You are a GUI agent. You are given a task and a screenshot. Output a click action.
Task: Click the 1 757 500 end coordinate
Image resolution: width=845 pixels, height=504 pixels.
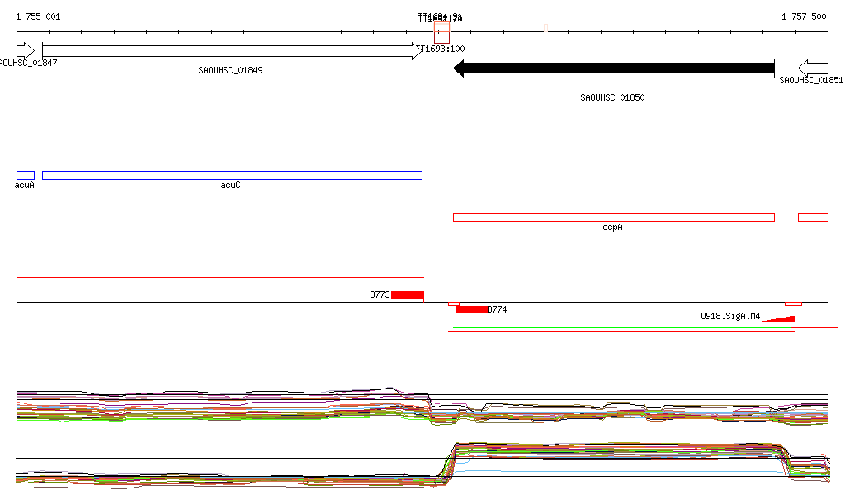pyautogui.click(x=804, y=16)
